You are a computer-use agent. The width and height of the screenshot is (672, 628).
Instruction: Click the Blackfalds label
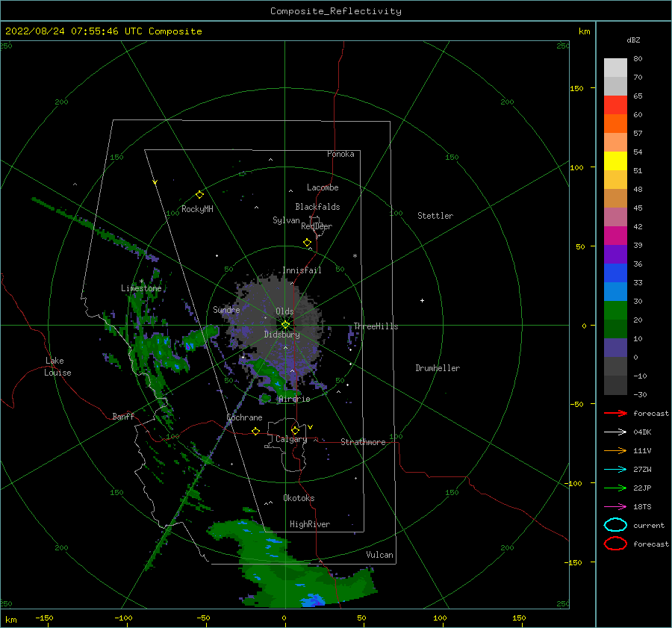(x=317, y=207)
